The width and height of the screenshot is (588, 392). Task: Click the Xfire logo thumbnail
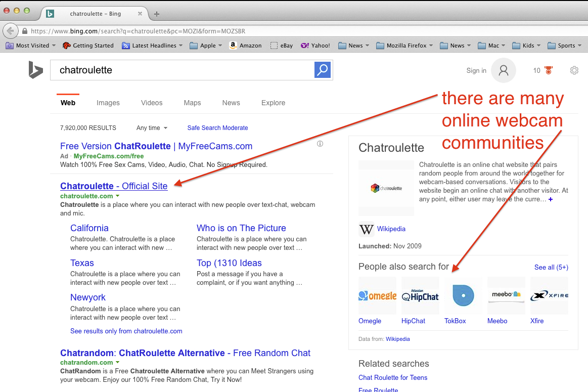pyautogui.click(x=550, y=295)
